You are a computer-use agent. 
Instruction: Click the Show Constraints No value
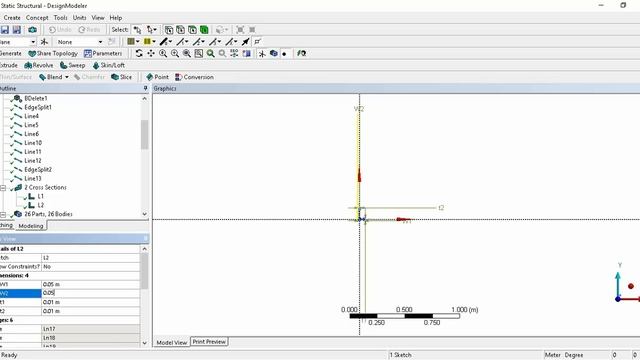(91, 267)
